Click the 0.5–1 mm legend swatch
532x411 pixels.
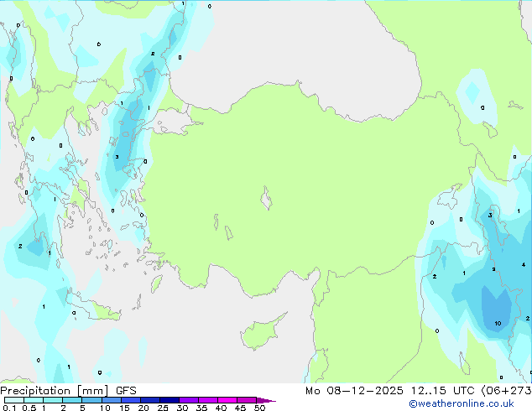34,400
